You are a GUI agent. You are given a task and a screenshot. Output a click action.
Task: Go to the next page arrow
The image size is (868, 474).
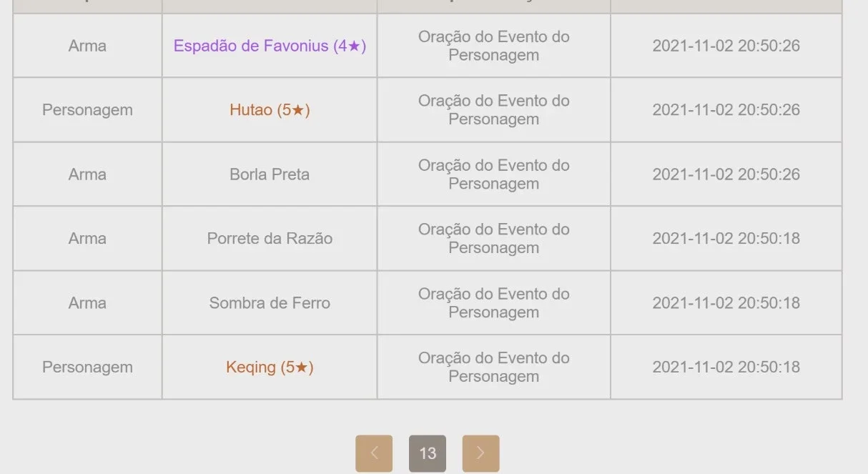[x=480, y=453]
